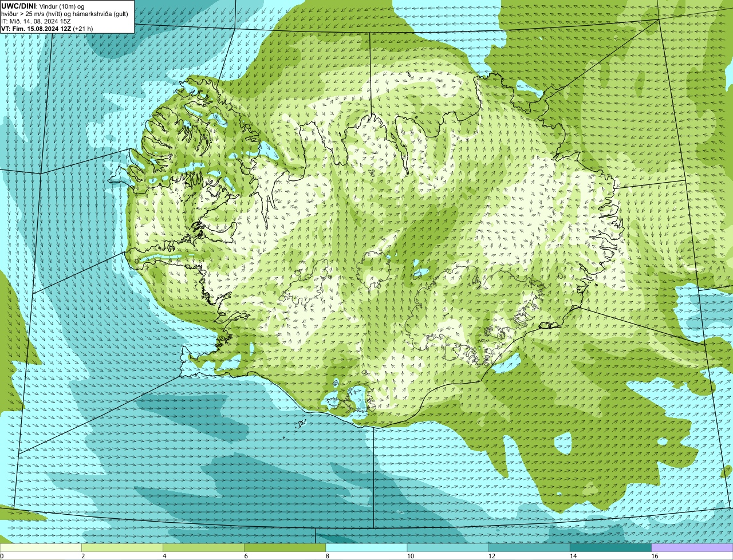Viewport: 733px width, 560px height.
Task: Click the '16' label on the color scale
Action: 655,556
